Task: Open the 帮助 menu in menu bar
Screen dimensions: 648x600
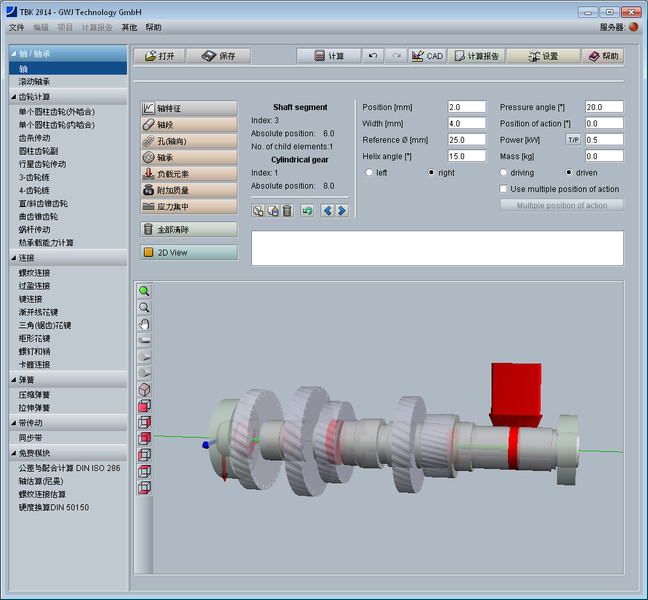Action: click(153, 27)
